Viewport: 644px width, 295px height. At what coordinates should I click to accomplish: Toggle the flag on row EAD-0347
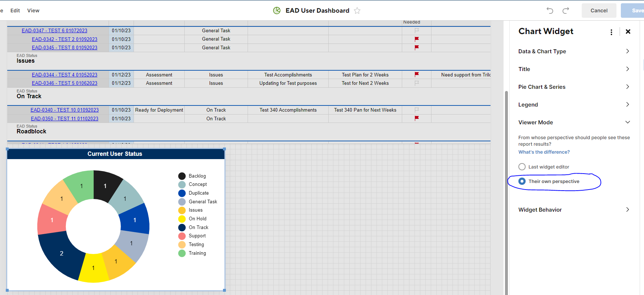click(x=417, y=30)
